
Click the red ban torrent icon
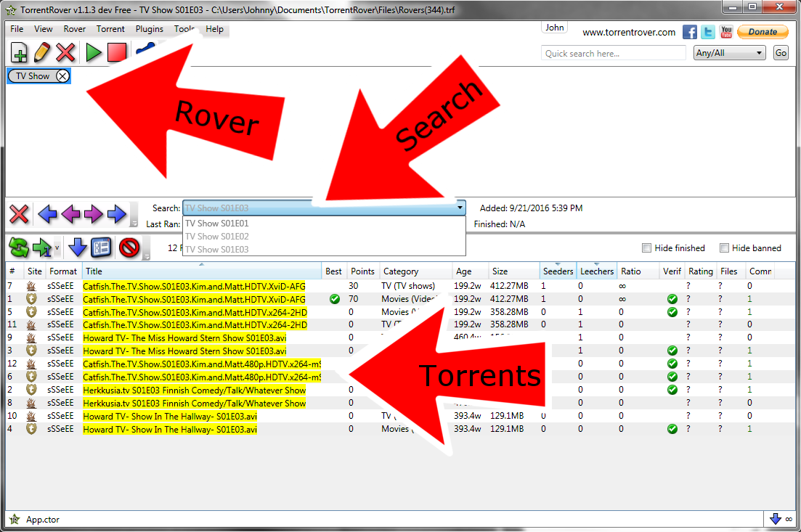coord(129,247)
